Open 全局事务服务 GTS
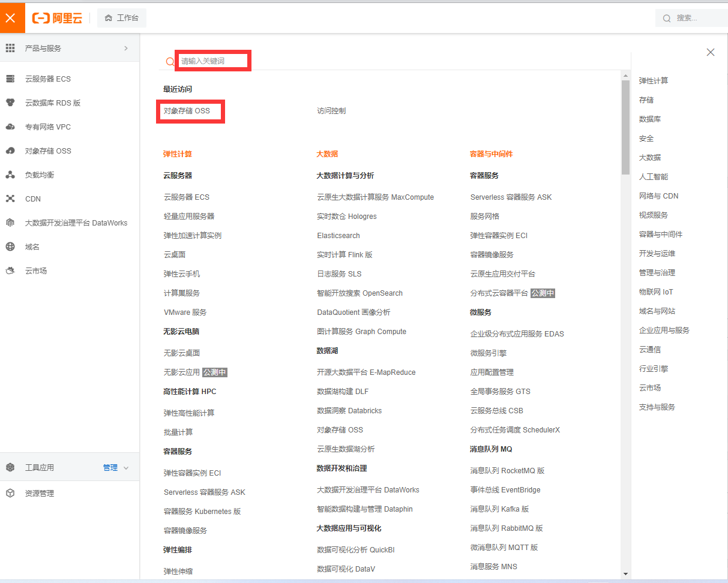This screenshot has width=728, height=583. coord(500,391)
